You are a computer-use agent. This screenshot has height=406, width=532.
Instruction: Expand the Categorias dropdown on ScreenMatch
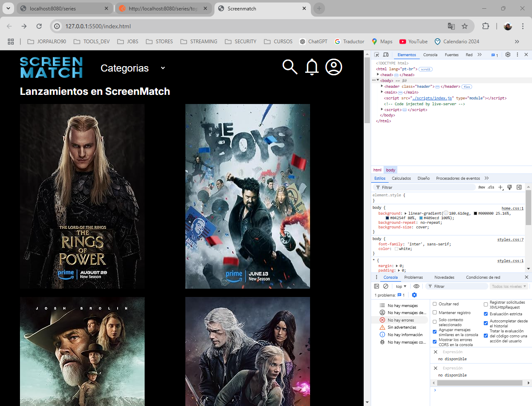[133, 68]
